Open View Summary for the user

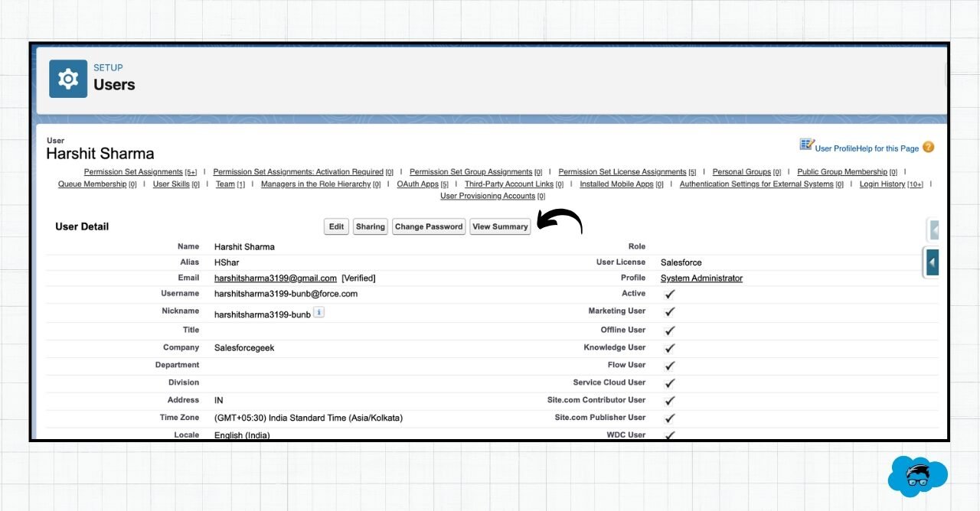coord(500,226)
